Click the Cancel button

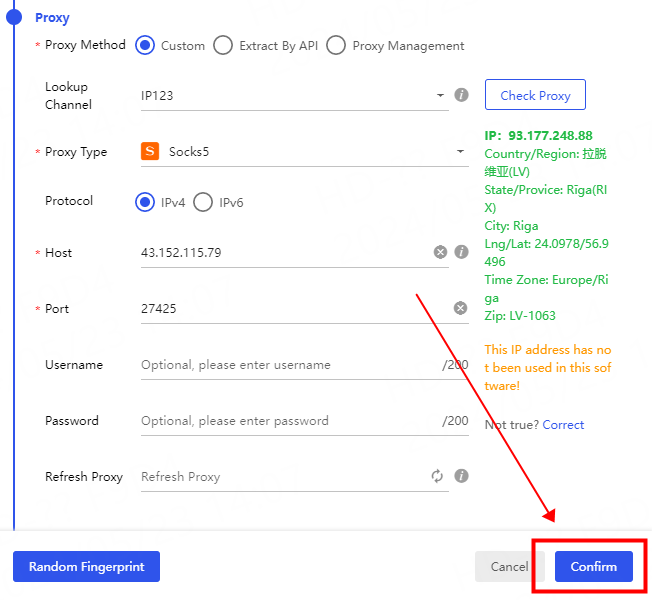click(509, 566)
